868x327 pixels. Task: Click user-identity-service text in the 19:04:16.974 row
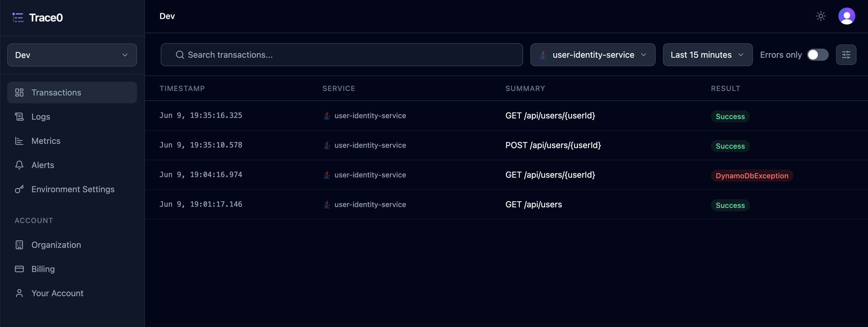pos(370,175)
